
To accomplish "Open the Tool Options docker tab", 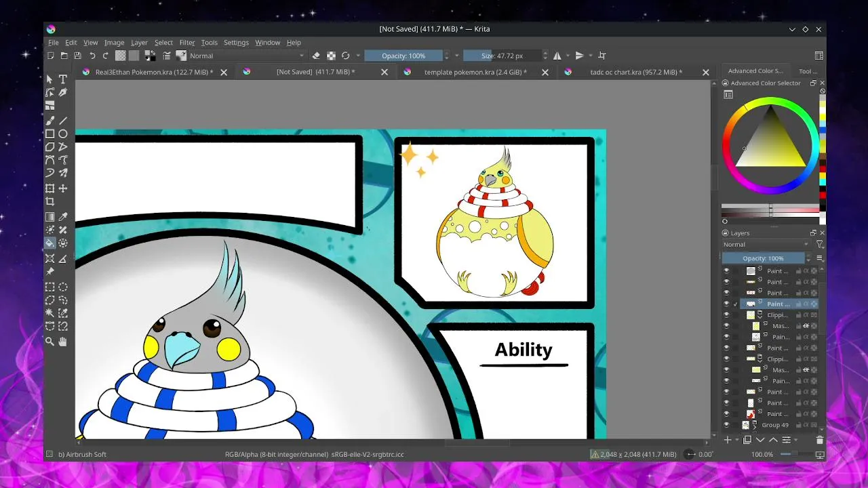I will [808, 71].
